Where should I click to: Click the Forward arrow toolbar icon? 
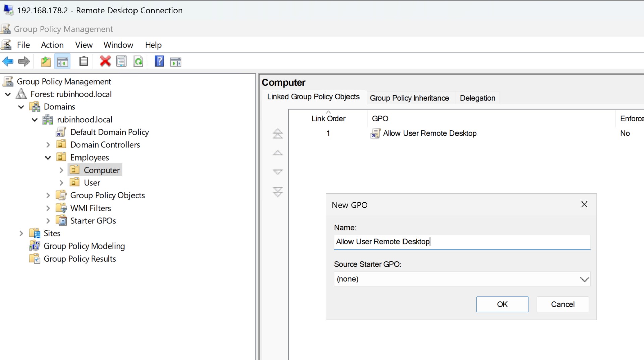(24, 62)
